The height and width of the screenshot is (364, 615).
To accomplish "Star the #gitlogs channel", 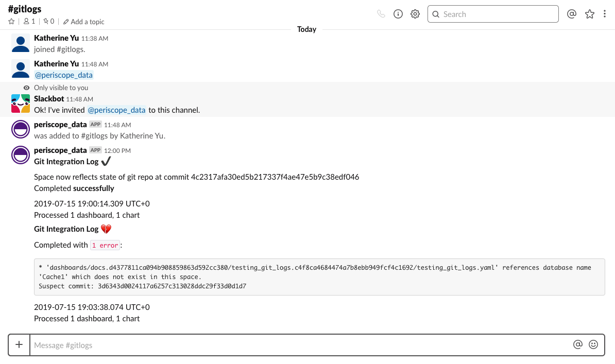I will click(11, 22).
